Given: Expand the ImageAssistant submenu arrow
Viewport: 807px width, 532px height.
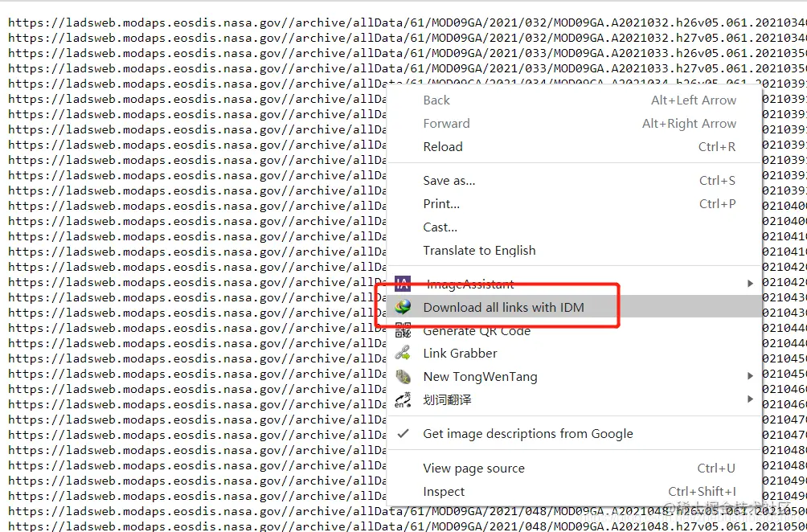Looking at the screenshot, I should pyautogui.click(x=750, y=284).
